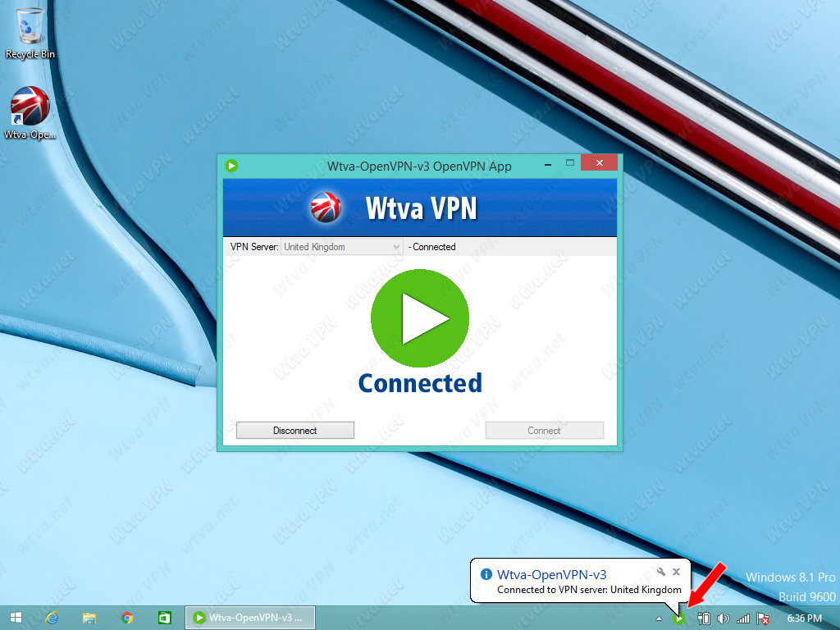Click the Wtva VPN banner title
This screenshot has height=630, width=840.
[421, 208]
